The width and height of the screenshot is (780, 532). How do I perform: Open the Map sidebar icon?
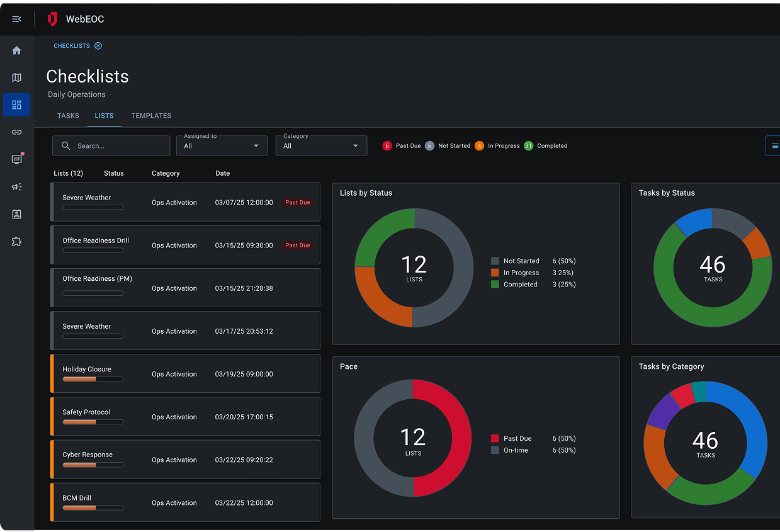[x=16, y=77]
